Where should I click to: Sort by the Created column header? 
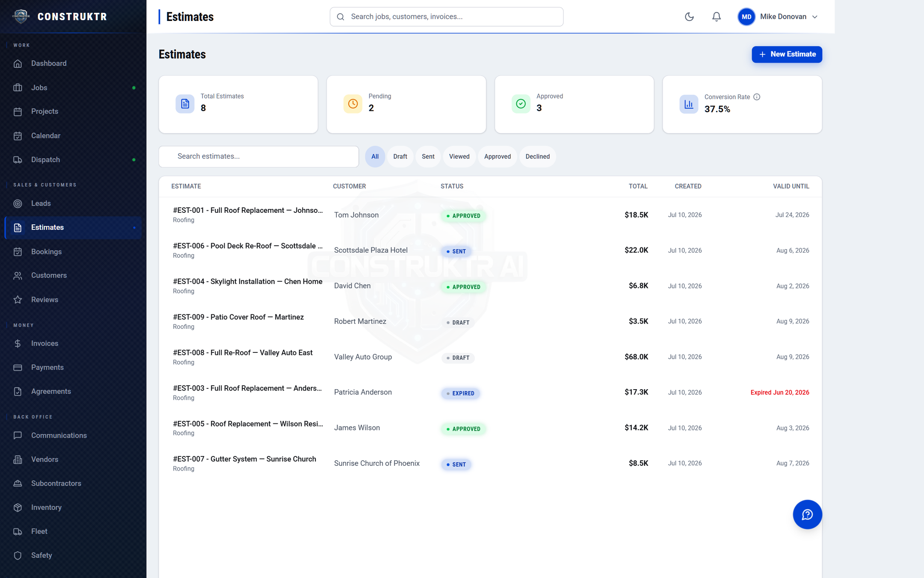click(688, 186)
